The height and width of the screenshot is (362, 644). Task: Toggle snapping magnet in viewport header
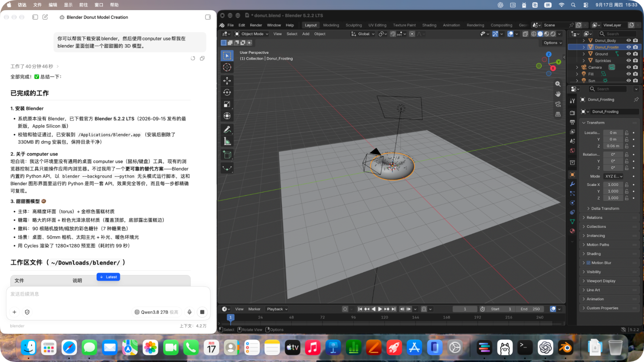393,34
